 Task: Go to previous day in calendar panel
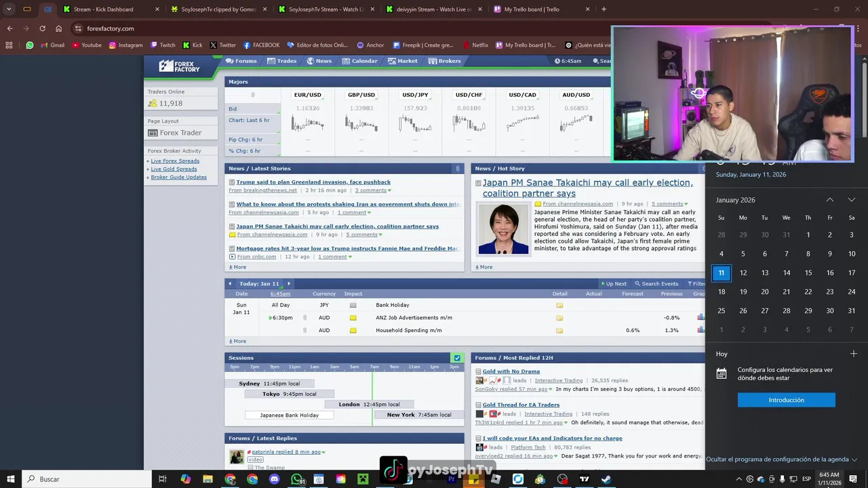230,284
